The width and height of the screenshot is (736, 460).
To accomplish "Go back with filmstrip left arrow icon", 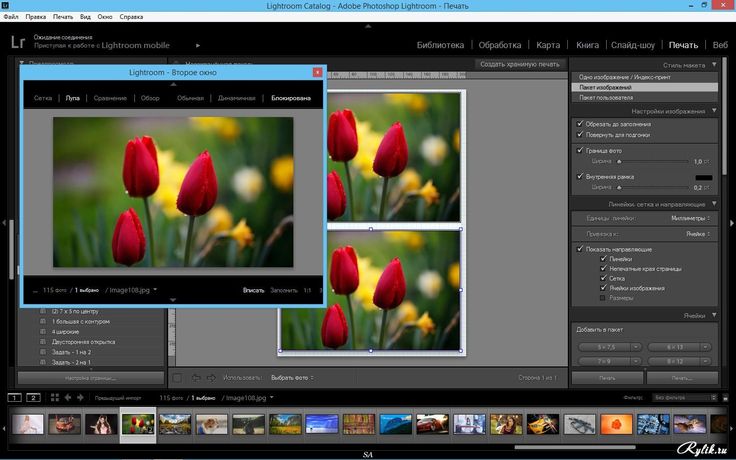I will (68, 398).
